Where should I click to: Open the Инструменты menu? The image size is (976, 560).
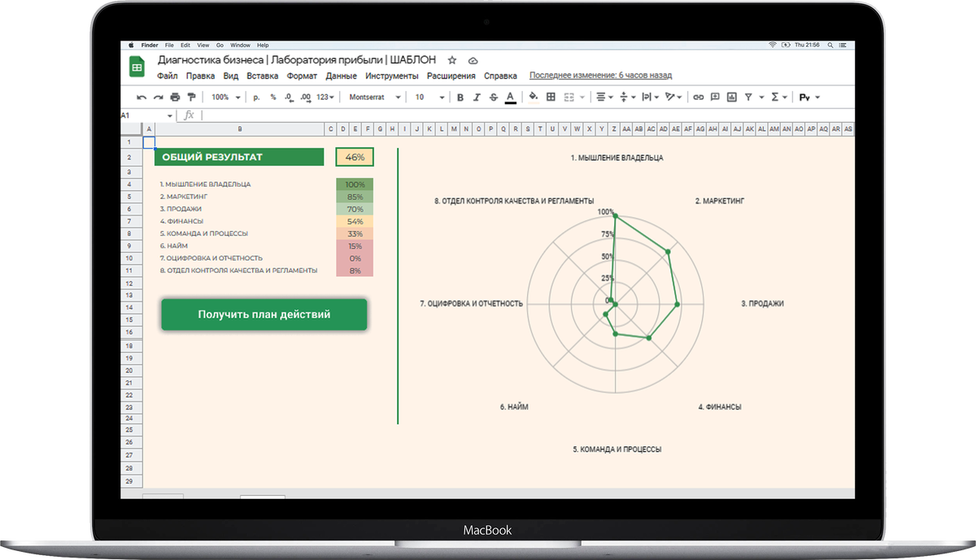pyautogui.click(x=392, y=76)
